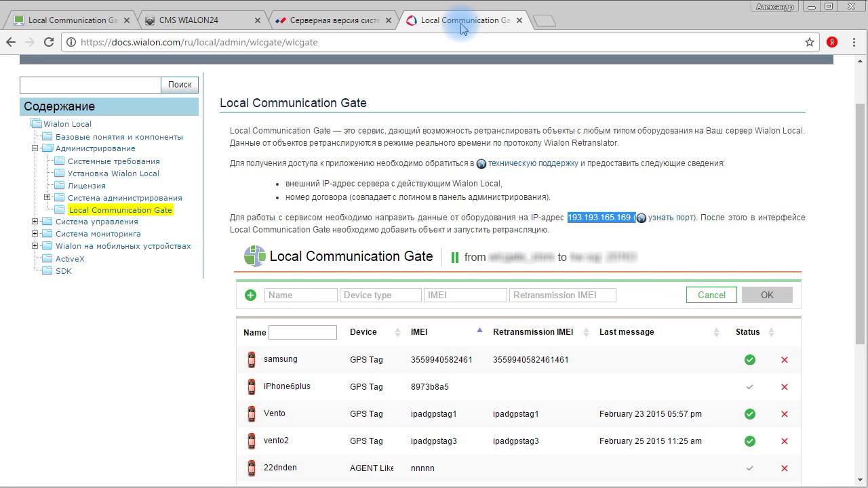
Task: Focus the Retransmission IMEI input
Action: pos(562,295)
